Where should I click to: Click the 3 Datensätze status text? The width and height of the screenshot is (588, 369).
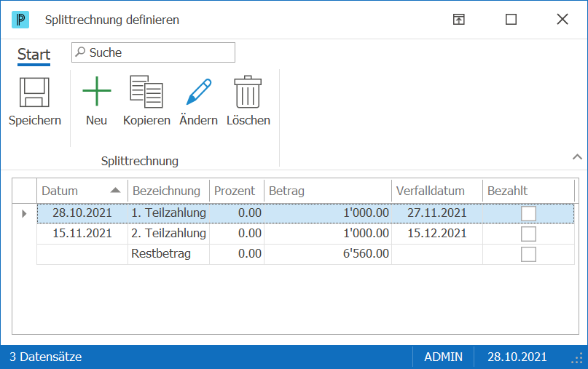pos(45,357)
